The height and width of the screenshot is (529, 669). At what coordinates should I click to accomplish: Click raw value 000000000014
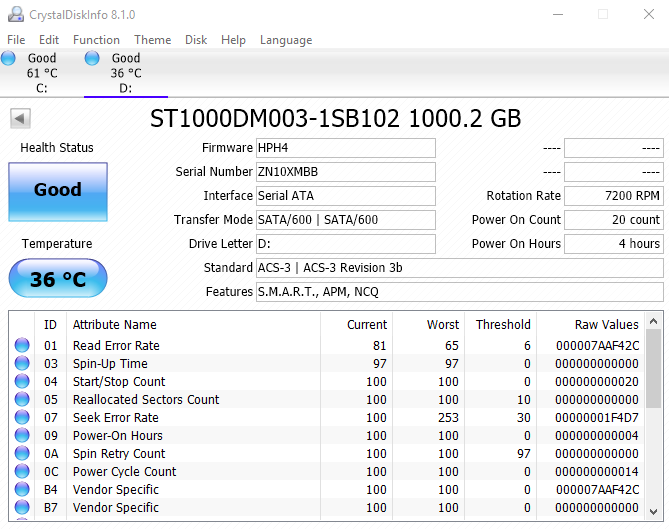[x=597, y=471]
